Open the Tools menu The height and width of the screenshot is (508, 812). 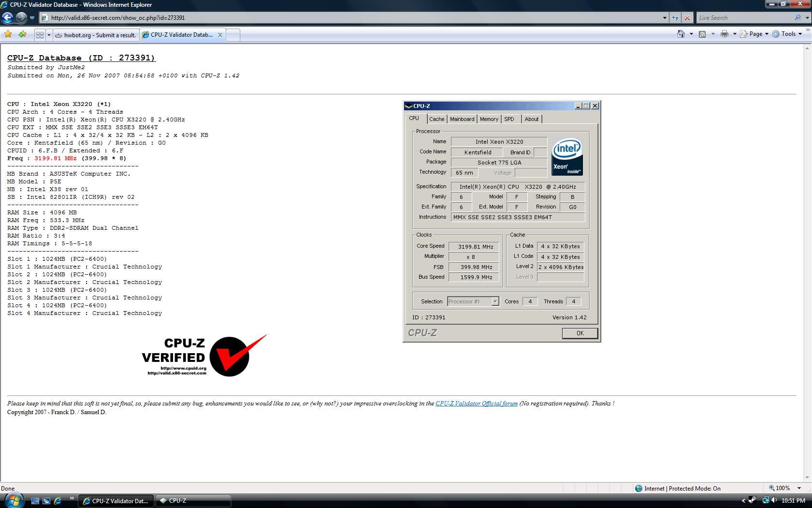[787, 34]
